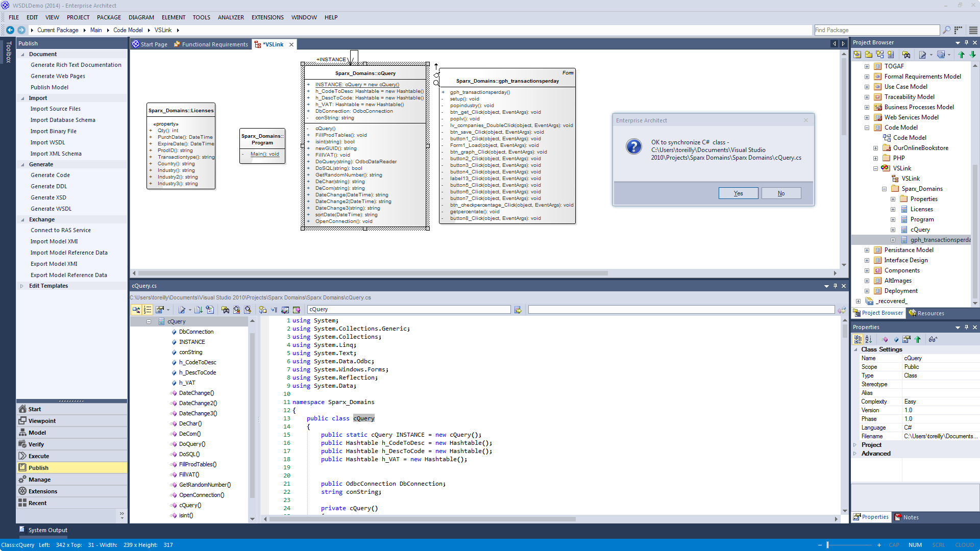The width and height of the screenshot is (980, 551).
Task: Open the EXTENSIONS menu
Action: point(267,17)
